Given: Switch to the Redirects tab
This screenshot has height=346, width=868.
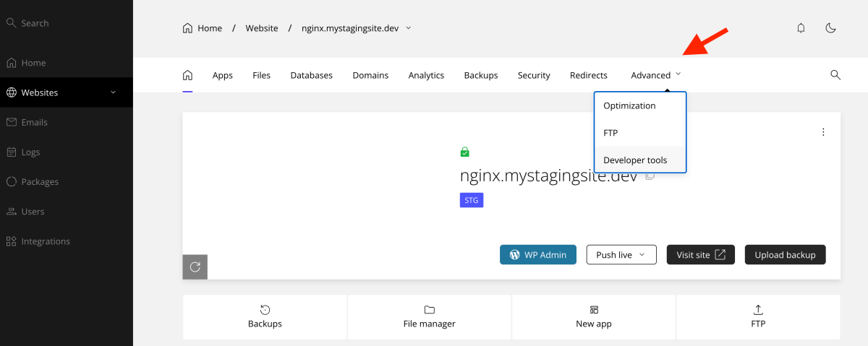Looking at the screenshot, I should (589, 75).
